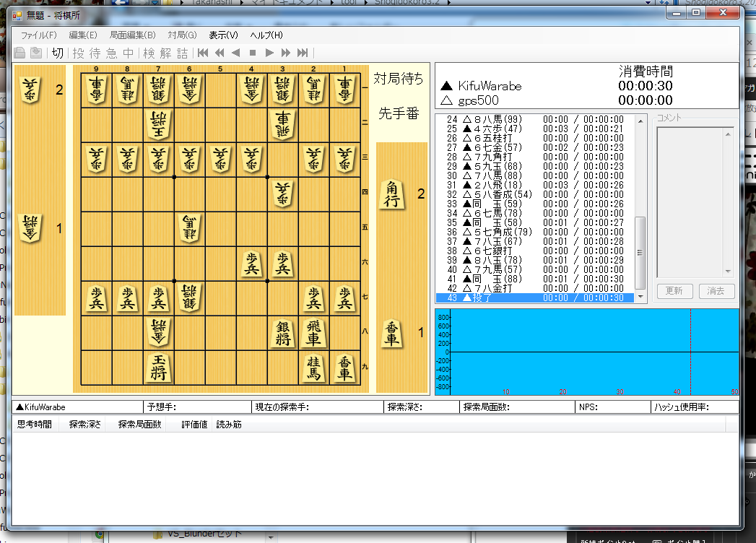
Task: Click the save file toolbar icon
Action: tap(36, 53)
